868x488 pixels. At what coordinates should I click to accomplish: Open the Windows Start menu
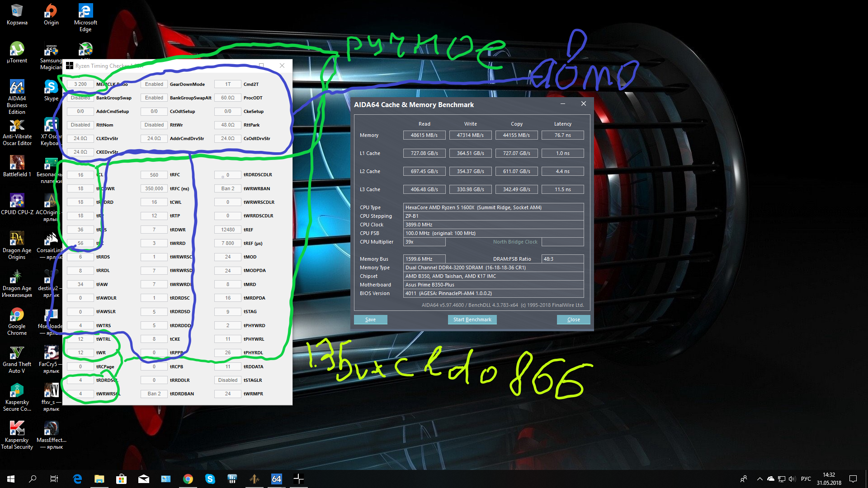pyautogui.click(x=11, y=479)
